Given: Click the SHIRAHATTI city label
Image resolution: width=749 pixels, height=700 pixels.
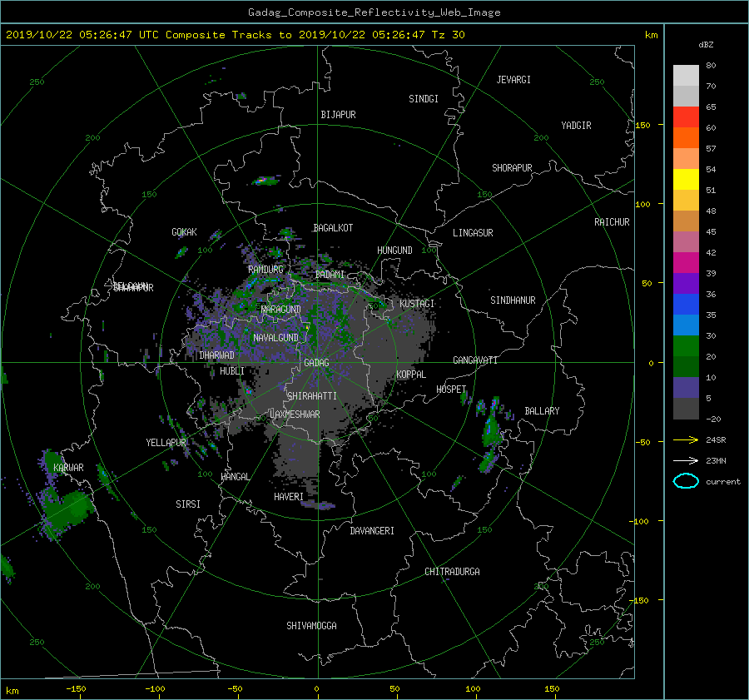Looking at the screenshot, I should [312, 396].
